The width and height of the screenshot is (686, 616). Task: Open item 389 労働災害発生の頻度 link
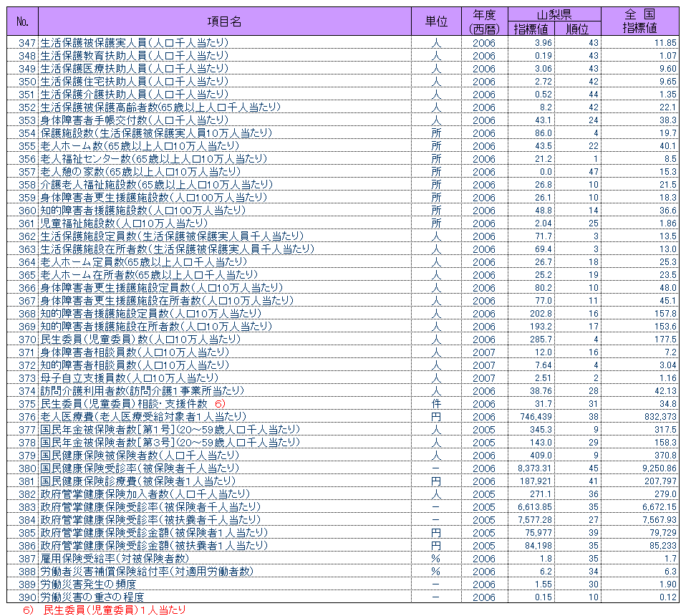[88, 584]
